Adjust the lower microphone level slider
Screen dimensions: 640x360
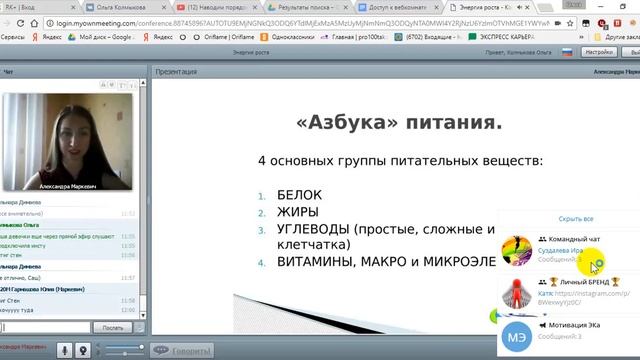[124, 353]
